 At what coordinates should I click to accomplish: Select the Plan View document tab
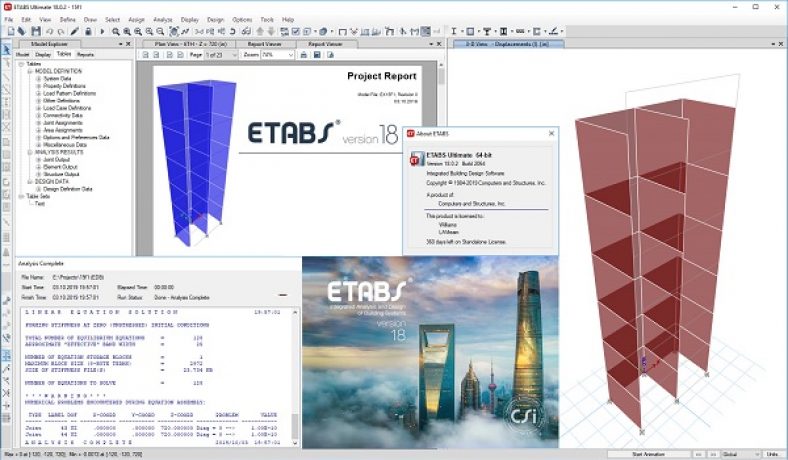pos(190,44)
